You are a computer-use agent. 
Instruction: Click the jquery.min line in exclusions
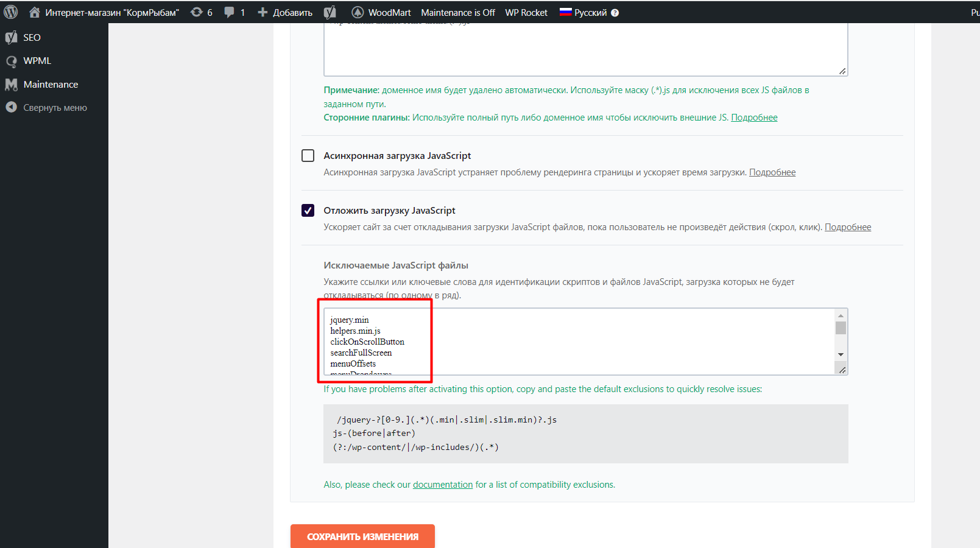[x=350, y=320]
